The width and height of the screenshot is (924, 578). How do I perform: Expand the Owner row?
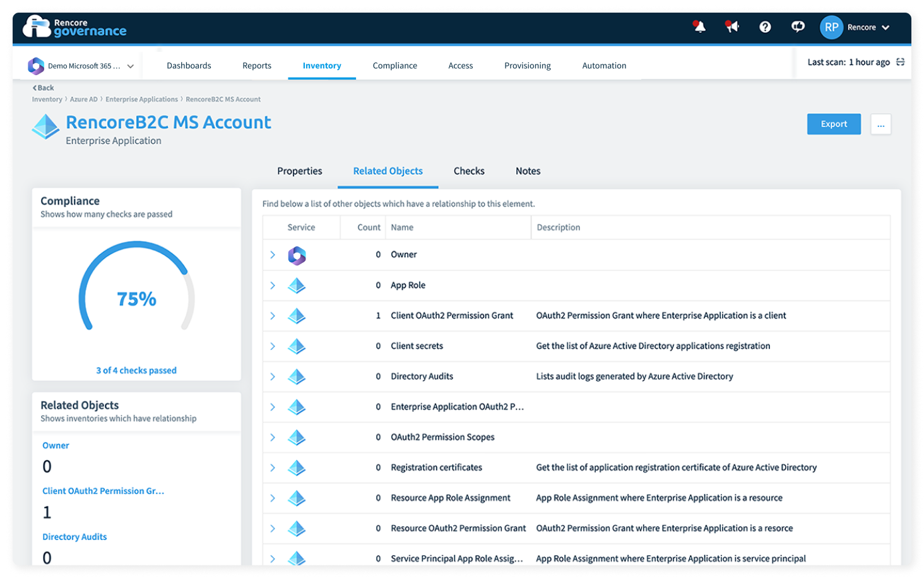pyautogui.click(x=273, y=255)
